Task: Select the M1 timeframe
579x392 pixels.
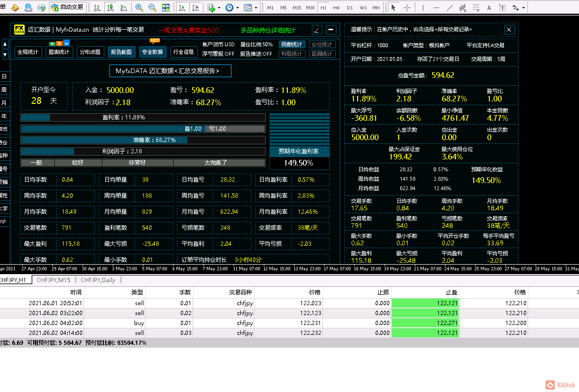Action: [x=270, y=8]
